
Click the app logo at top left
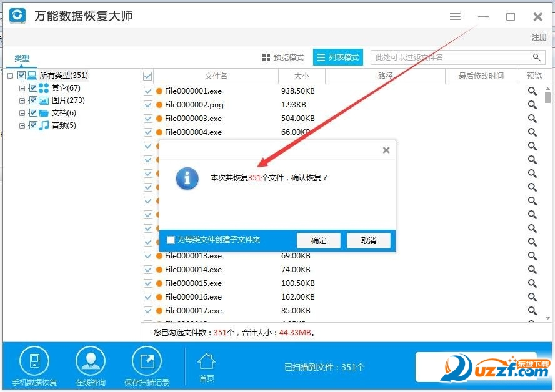coord(17,16)
